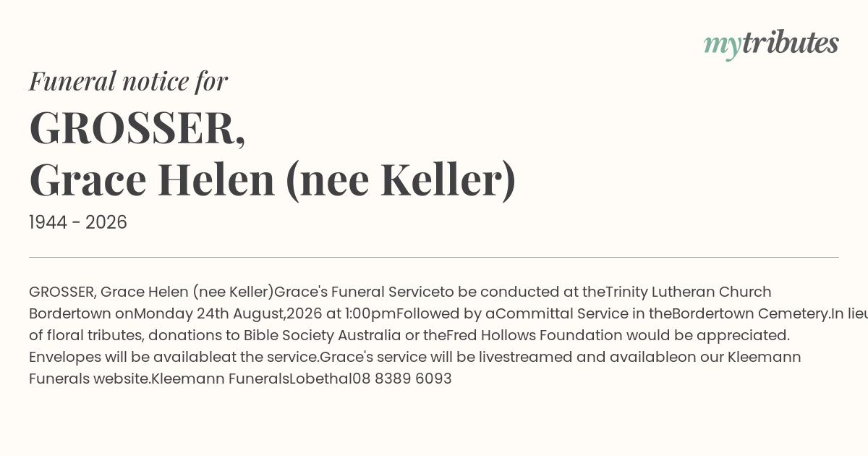Click the horizontal divider line

coord(434,257)
